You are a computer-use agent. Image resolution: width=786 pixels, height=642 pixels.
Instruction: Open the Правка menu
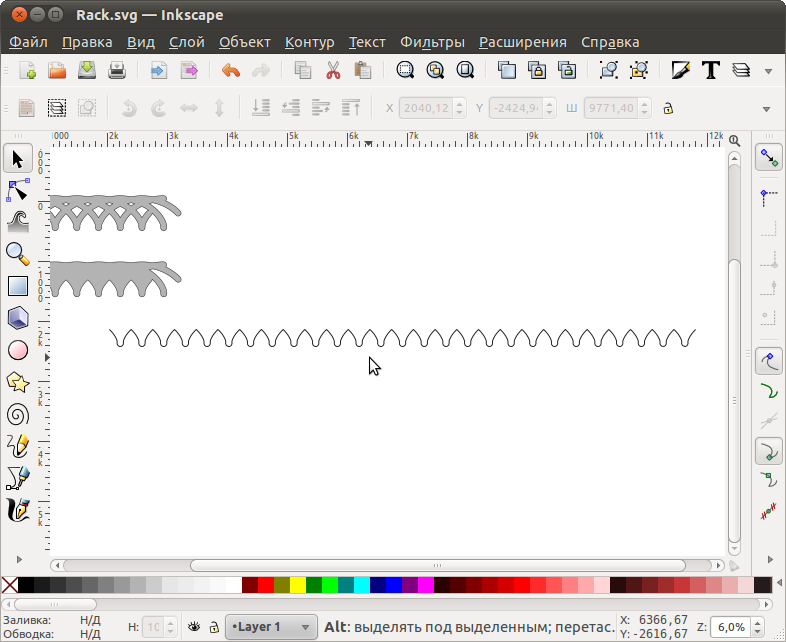(x=87, y=42)
